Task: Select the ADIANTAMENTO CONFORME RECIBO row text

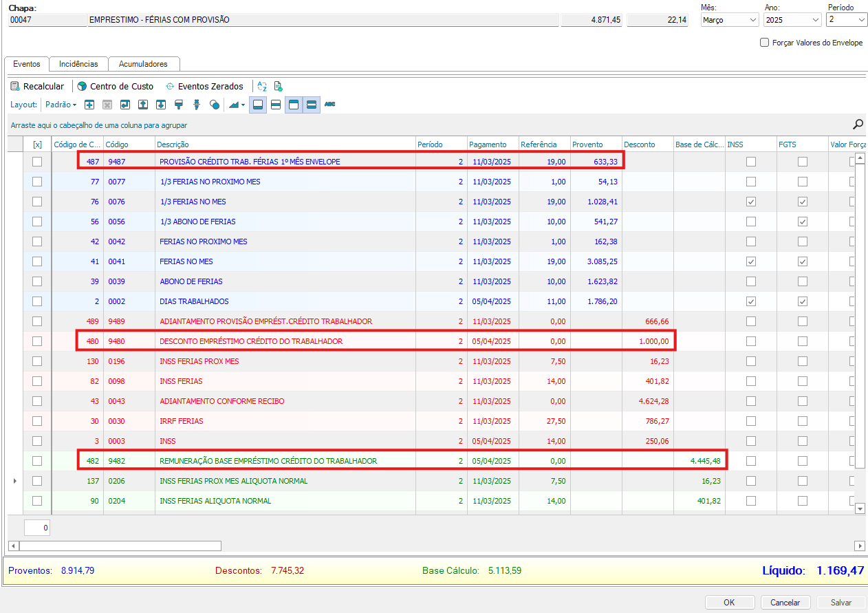Action: [221, 401]
